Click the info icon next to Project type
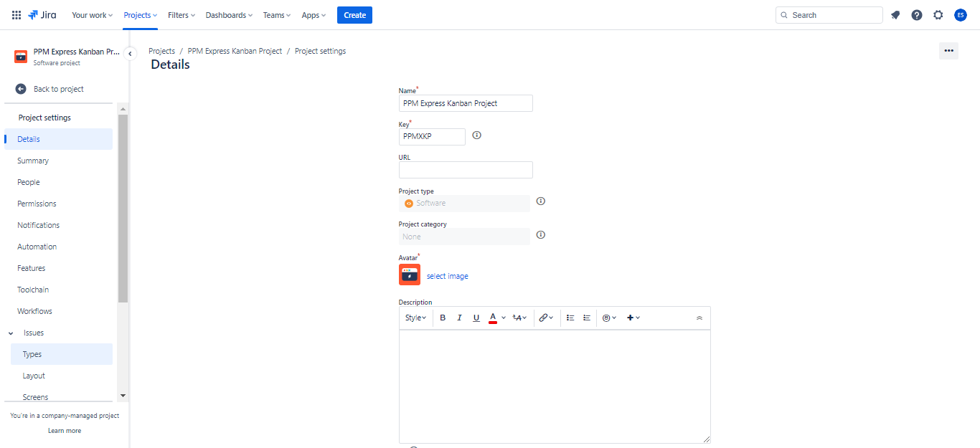980x448 pixels. (x=541, y=201)
